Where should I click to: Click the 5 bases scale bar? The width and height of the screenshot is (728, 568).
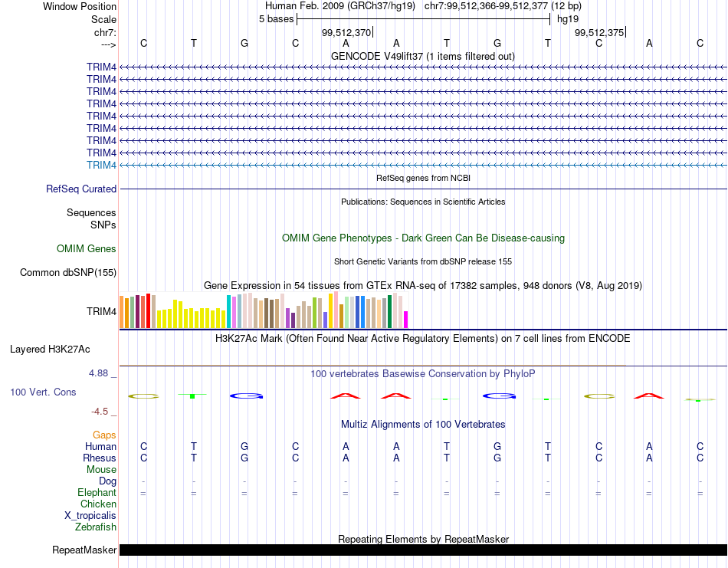coord(424,19)
